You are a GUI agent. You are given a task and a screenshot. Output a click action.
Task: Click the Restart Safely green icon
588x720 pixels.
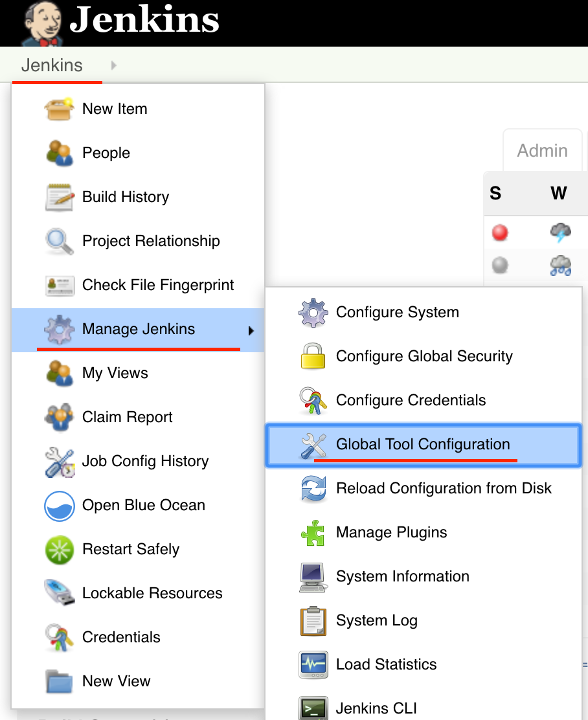pyautogui.click(x=60, y=549)
